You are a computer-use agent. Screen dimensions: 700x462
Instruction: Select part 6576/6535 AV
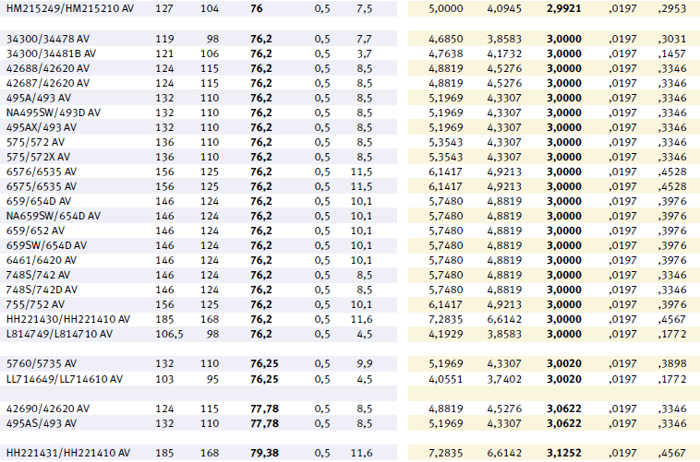[x=42, y=171]
